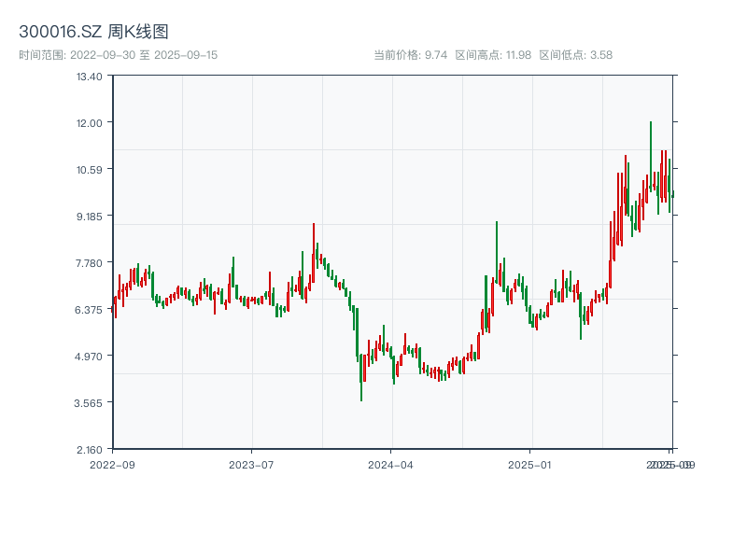Click the x-axis label 2024-04

point(390,465)
